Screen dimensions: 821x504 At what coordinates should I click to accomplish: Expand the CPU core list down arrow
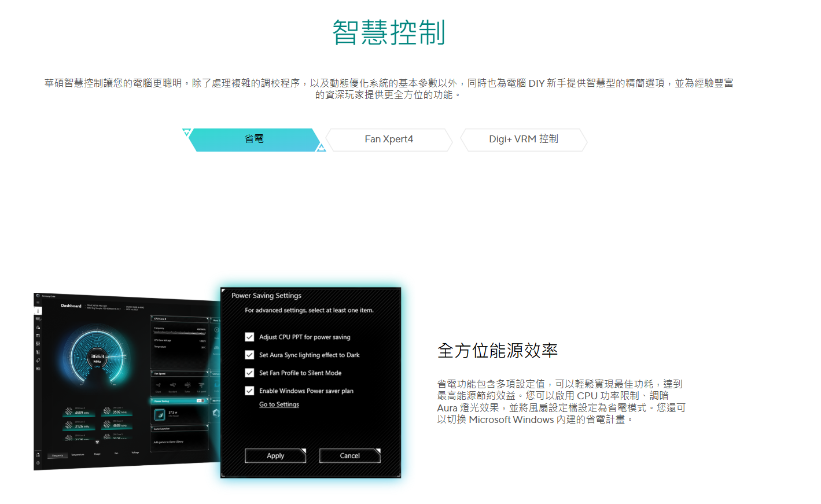(x=97, y=442)
